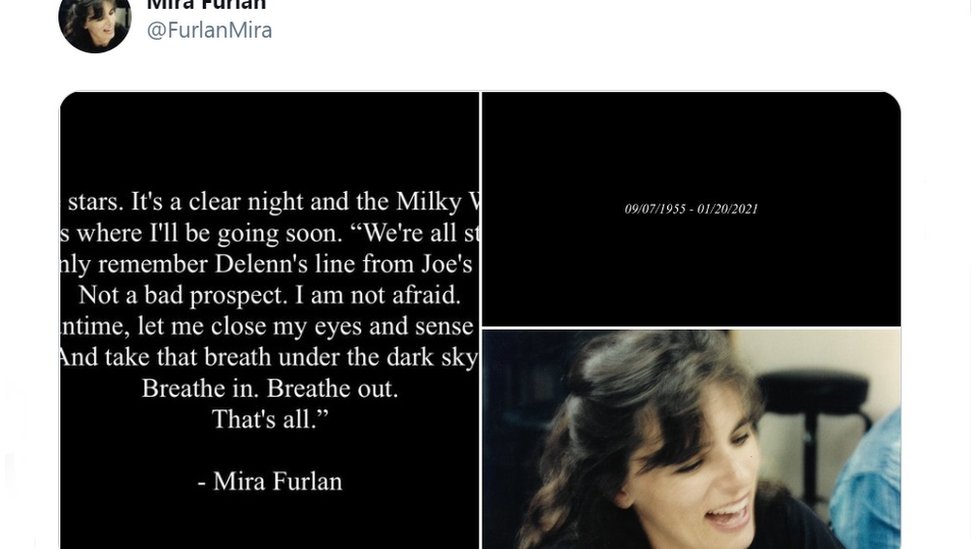
Task: Click the "That's all." closing line
Action: pos(270,419)
